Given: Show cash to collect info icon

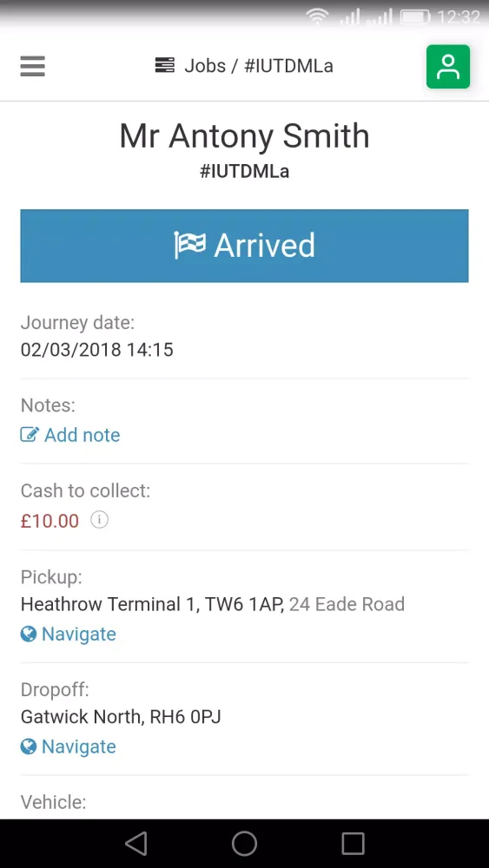Looking at the screenshot, I should [99, 520].
